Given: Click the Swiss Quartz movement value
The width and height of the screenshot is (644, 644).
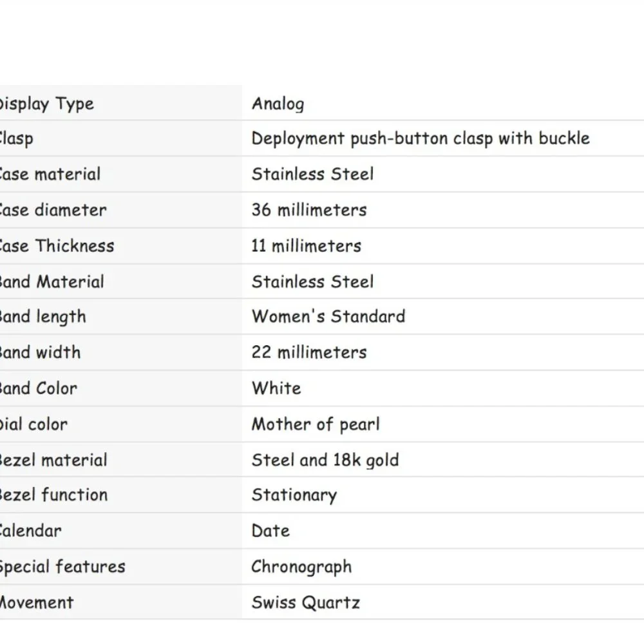Looking at the screenshot, I should point(306,603).
